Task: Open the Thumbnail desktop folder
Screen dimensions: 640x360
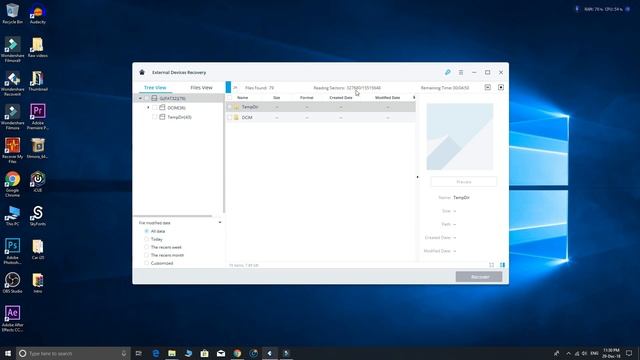Action: click(x=38, y=81)
